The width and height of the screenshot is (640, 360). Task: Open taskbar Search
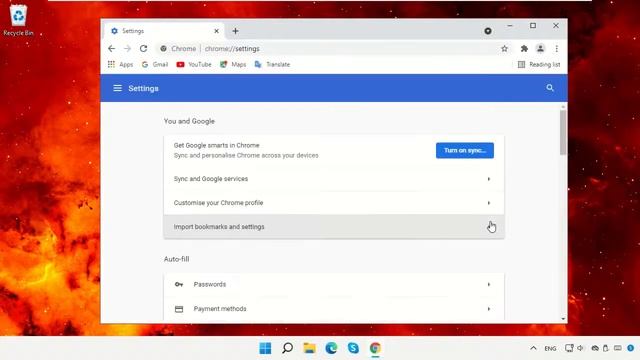click(x=287, y=348)
